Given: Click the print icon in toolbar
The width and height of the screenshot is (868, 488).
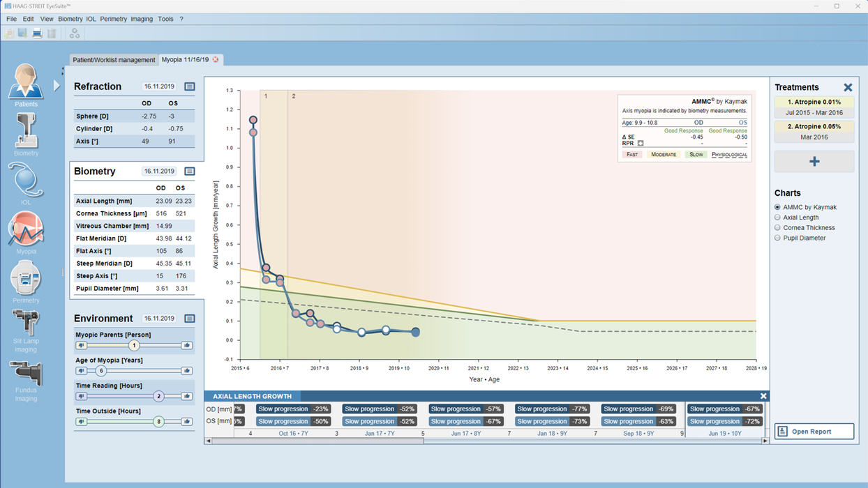Looking at the screenshot, I should point(37,33).
